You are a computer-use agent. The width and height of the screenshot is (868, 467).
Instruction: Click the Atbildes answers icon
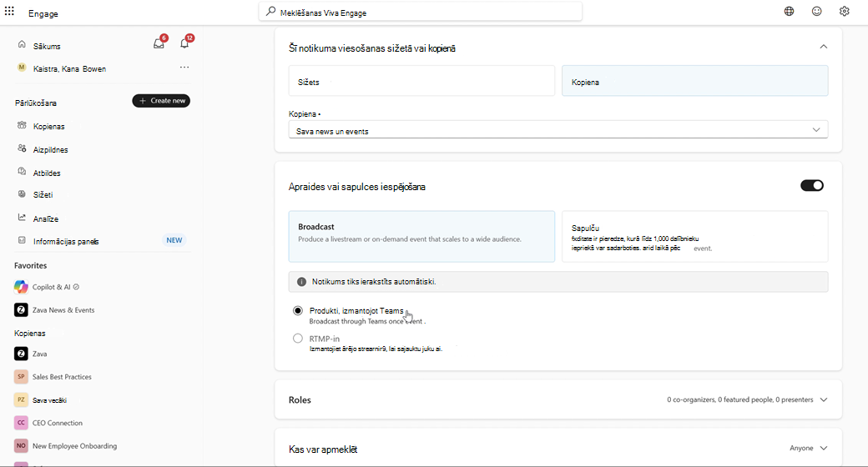click(x=22, y=172)
